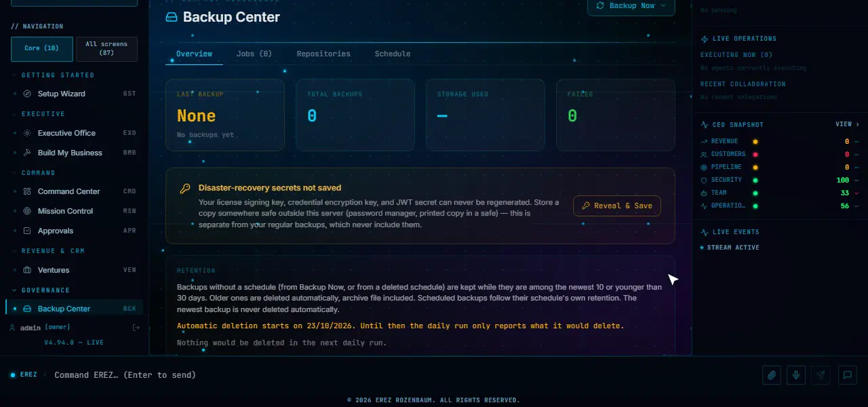Screen dimensions: 868x407
Task: Click the logout icon beside admin
Action: 136,328
